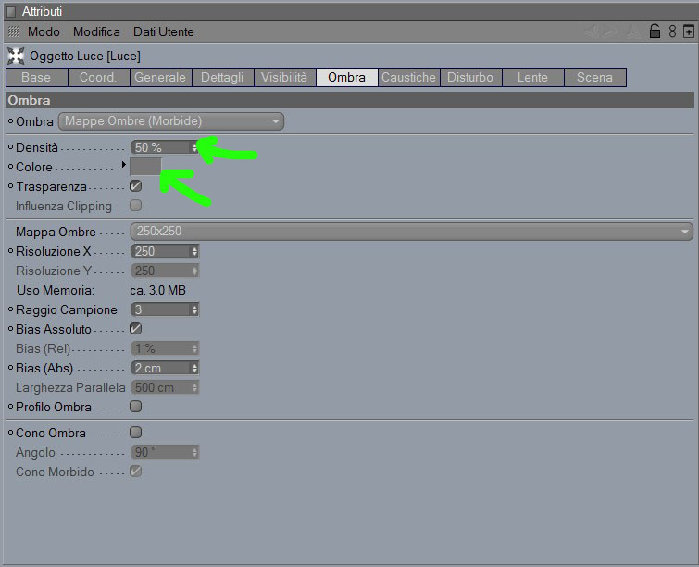This screenshot has height=567, width=699.
Task: Expand the Colore disclosure triangle
Action: [x=124, y=165]
